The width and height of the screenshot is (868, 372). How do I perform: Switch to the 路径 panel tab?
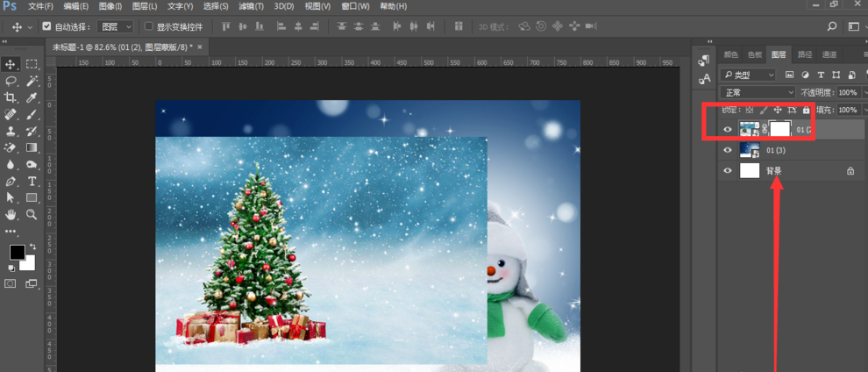(805, 54)
